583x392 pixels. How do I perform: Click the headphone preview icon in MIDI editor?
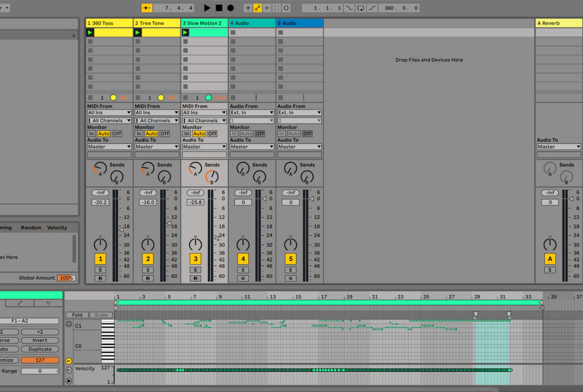pos(69,324)
